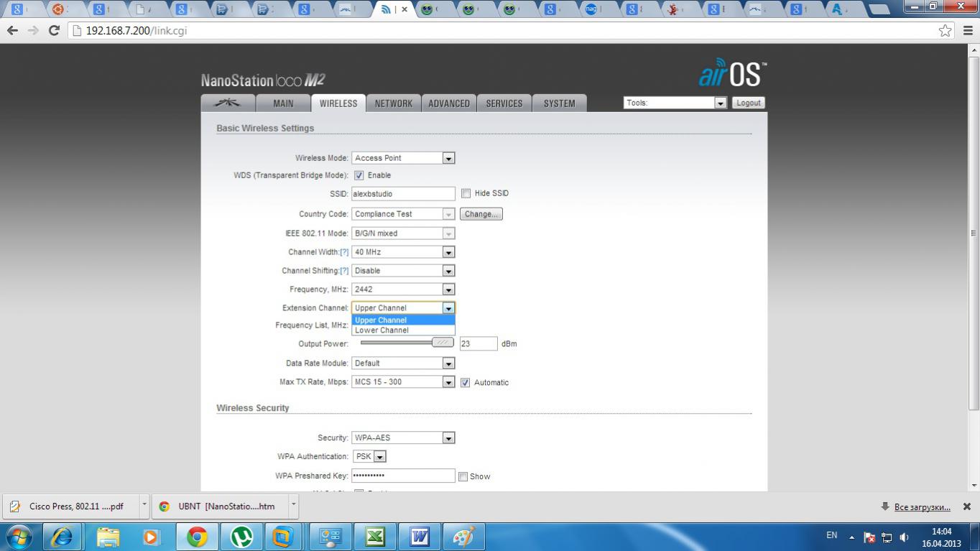This screenshot has width=980, height=551.
Task: Click the Channel Width help [?] link
Action: (344, 252)
